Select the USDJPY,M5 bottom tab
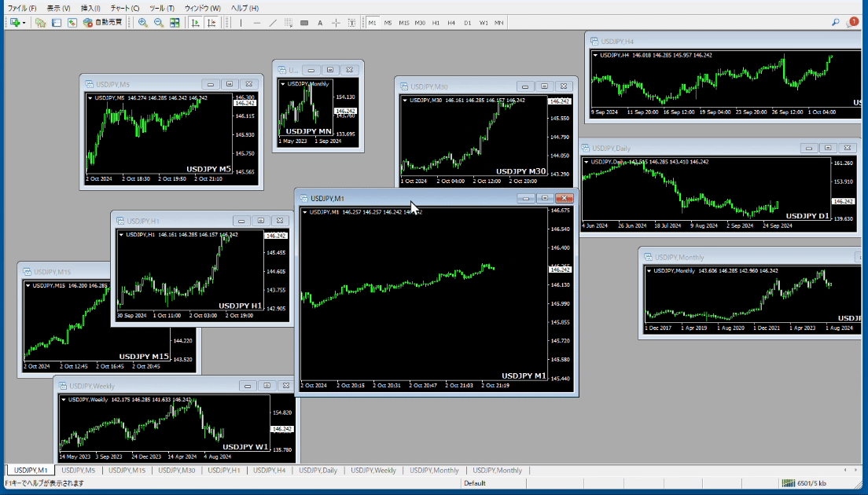 point(78,471)
